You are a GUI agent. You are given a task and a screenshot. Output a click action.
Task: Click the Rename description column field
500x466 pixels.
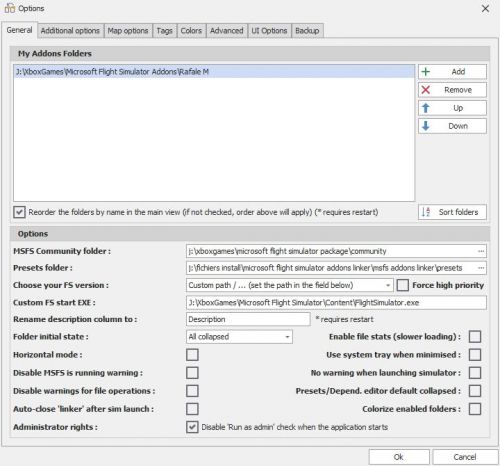pyautogui.click(x=248, y=319)
